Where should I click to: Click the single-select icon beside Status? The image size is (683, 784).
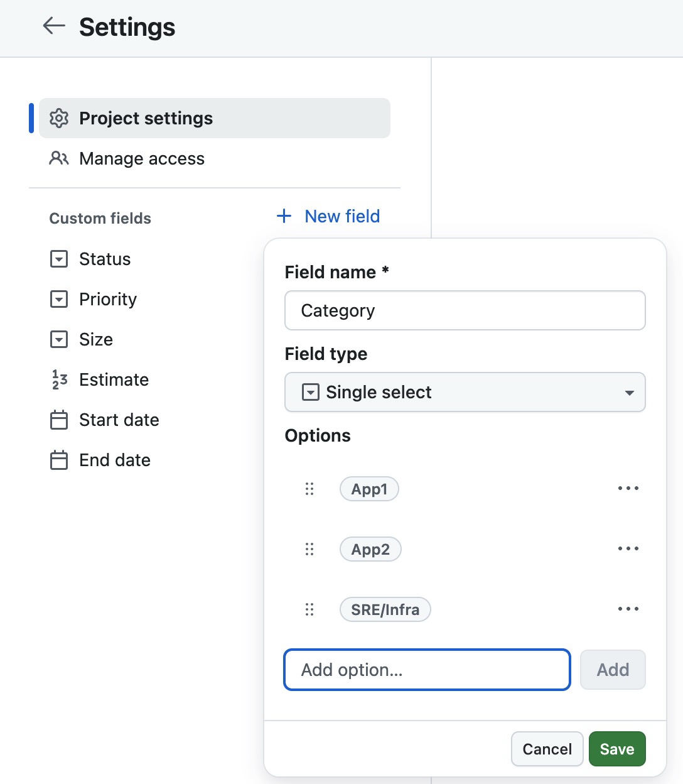click(58, 259)
